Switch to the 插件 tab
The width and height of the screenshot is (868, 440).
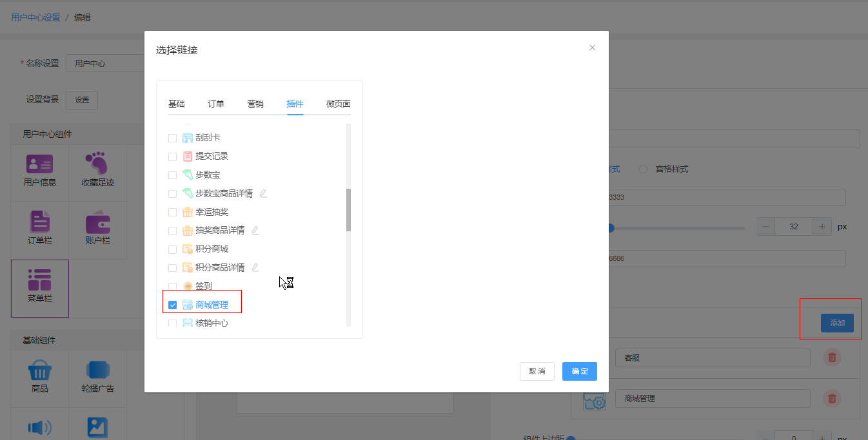tap(295, 104)
